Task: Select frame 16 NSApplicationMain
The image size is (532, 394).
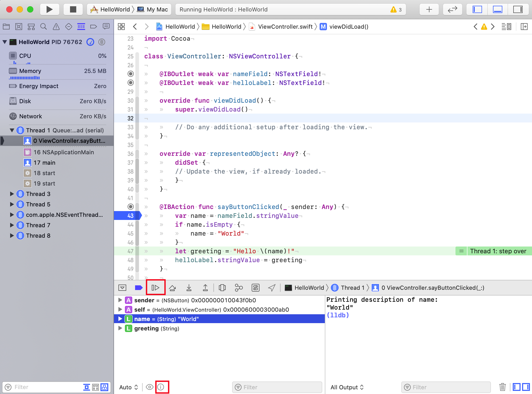Action: pyautogui.click(x=57, y=152)
